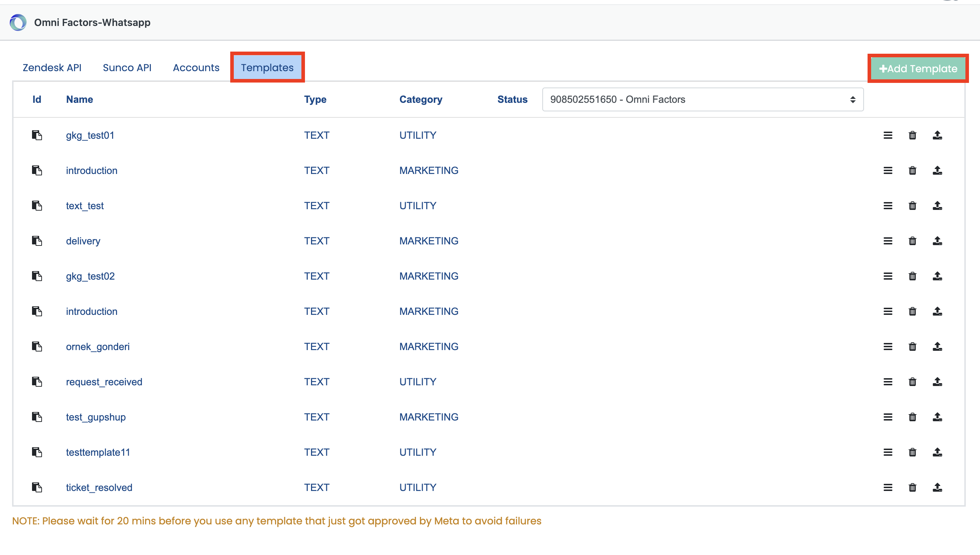The image size is (980, 555).
Task: Select the Templates tab
Action: tap(267, 68)
